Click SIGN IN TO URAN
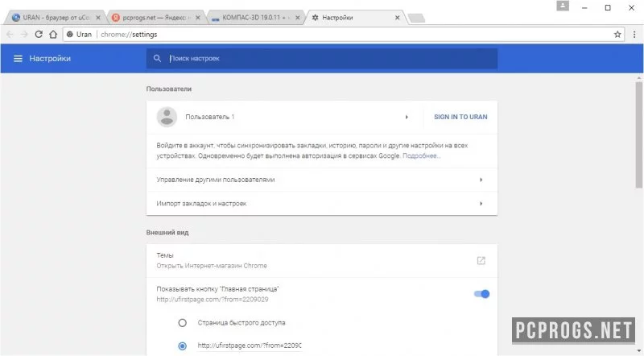This screenshot has height=356, width=644. (x=460, y=117)
